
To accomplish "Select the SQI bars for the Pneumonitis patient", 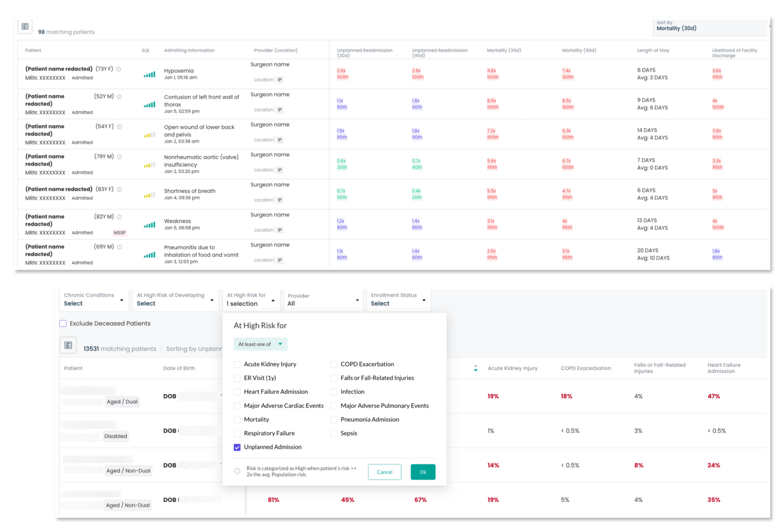I will [149, 254].
